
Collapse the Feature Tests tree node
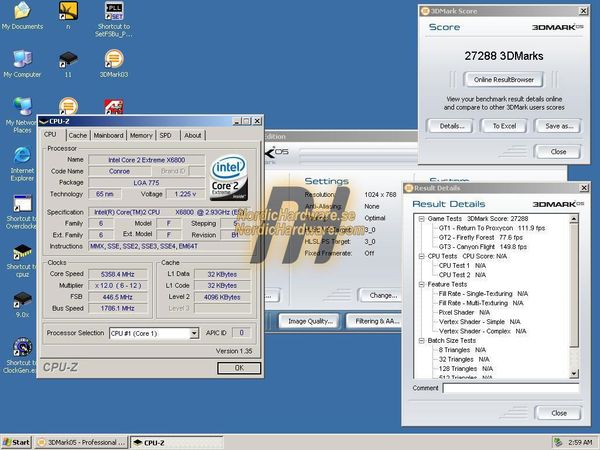pyautogui.click(x=420, y=283)
